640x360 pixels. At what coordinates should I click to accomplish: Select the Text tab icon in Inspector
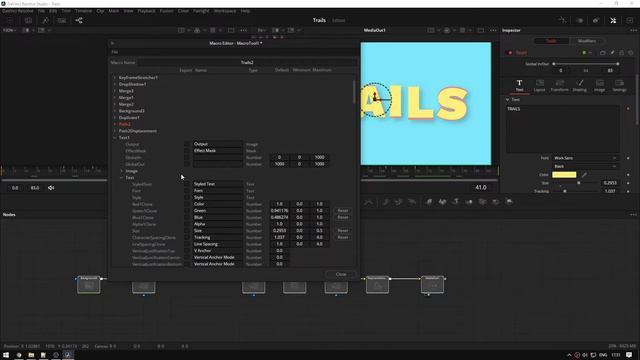click(519, 85)
